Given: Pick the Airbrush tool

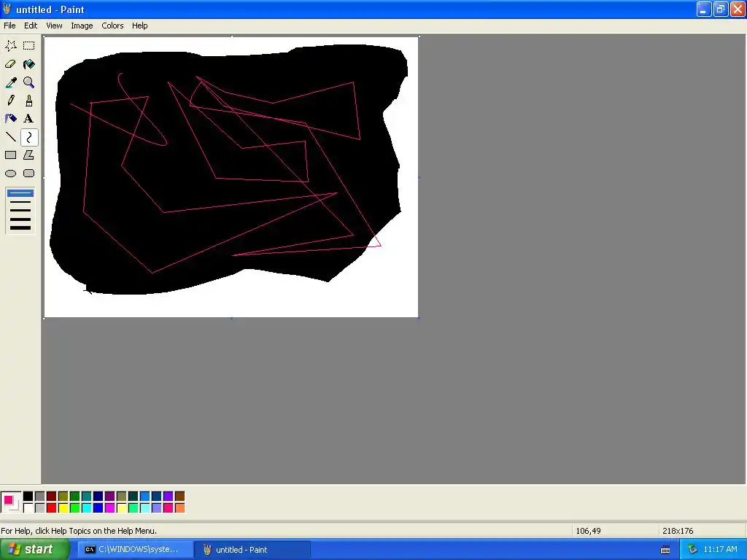Looking at the screenshot, I should [11, 119].
